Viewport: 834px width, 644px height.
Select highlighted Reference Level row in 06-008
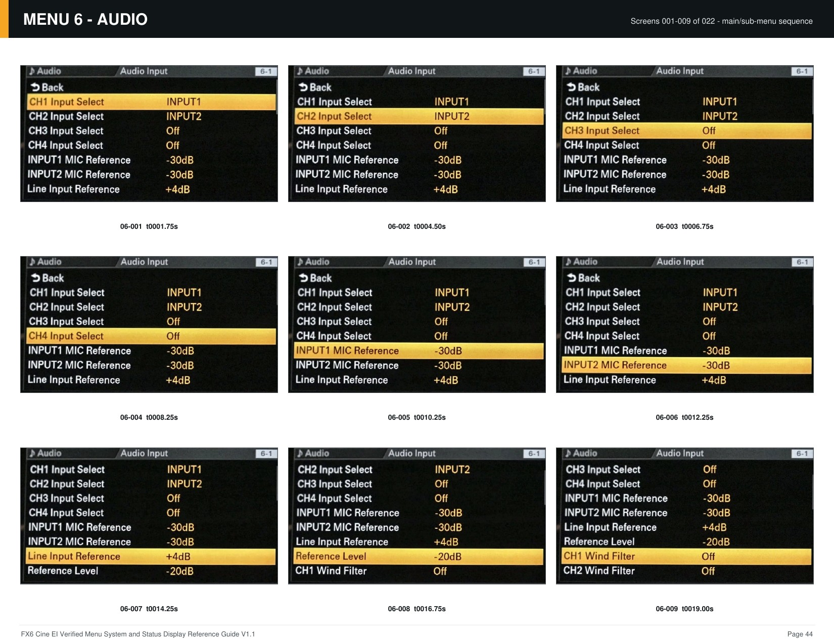[x=419, y=557]
